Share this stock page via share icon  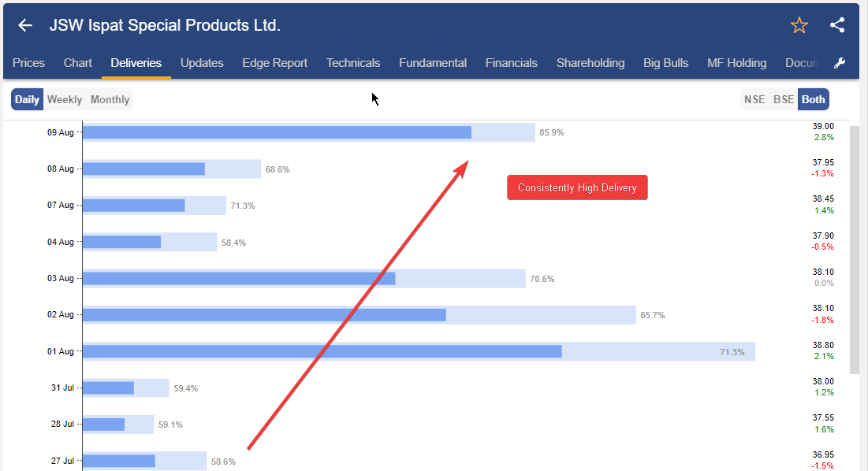[837, 25]
